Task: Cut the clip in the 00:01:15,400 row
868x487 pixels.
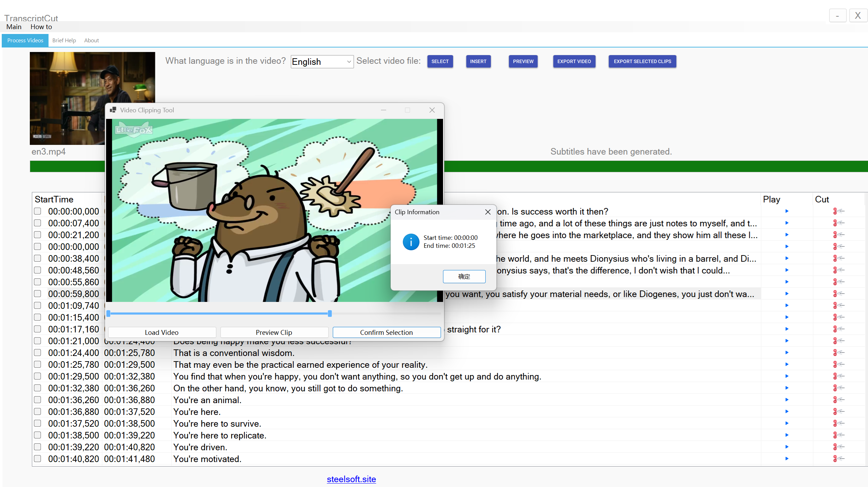Action: [x=839, y=317]
